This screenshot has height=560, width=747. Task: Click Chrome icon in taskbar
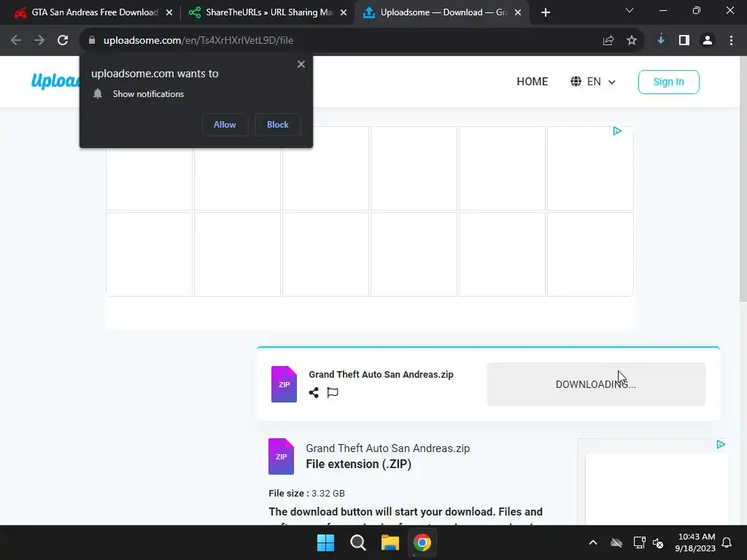[x=422, y=542]
